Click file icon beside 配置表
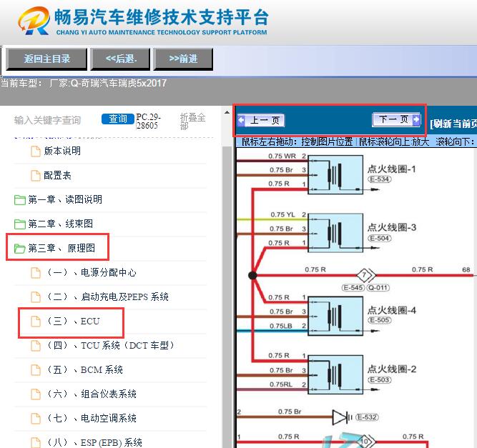The image size is (477, 448). coord(36,175)
